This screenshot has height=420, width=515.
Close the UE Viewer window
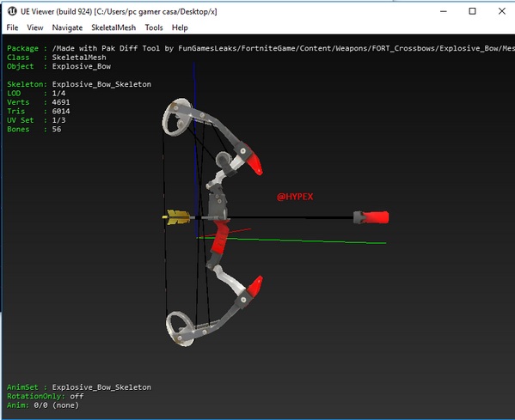coord(501,11)
